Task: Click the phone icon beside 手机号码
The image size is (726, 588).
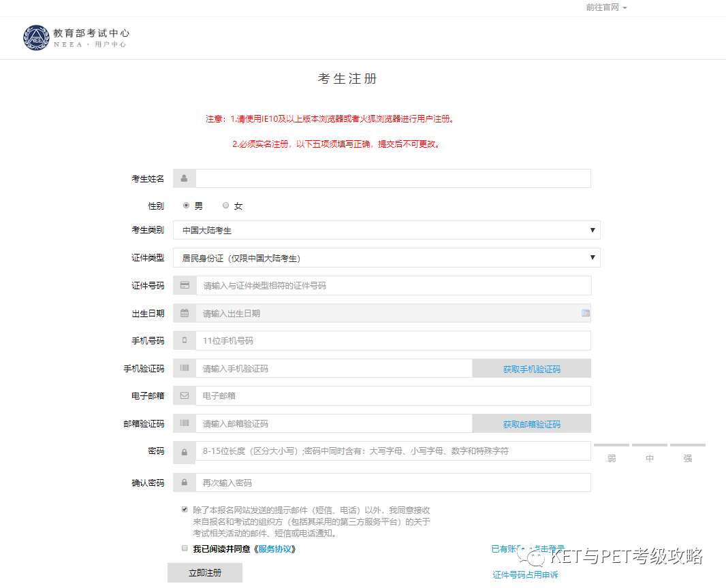Action: [x=185, y=340]
